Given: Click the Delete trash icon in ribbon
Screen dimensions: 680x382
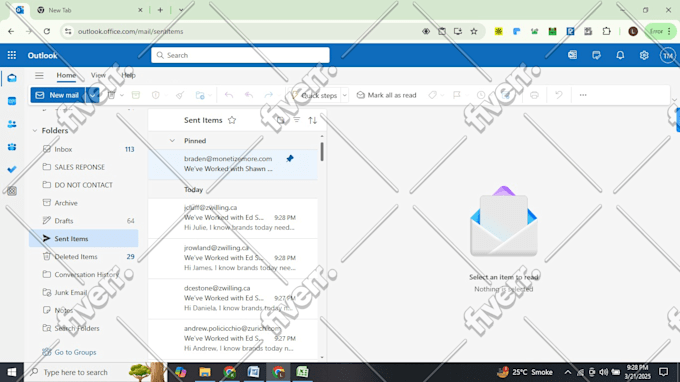Looking at the screenshot, I should tap(111, 95).
